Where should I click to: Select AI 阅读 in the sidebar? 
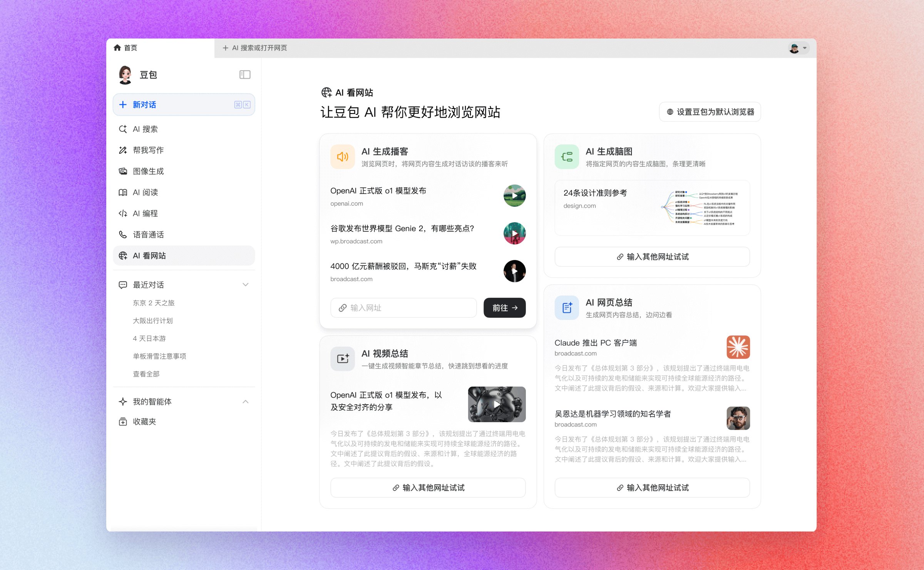[145, 192]
